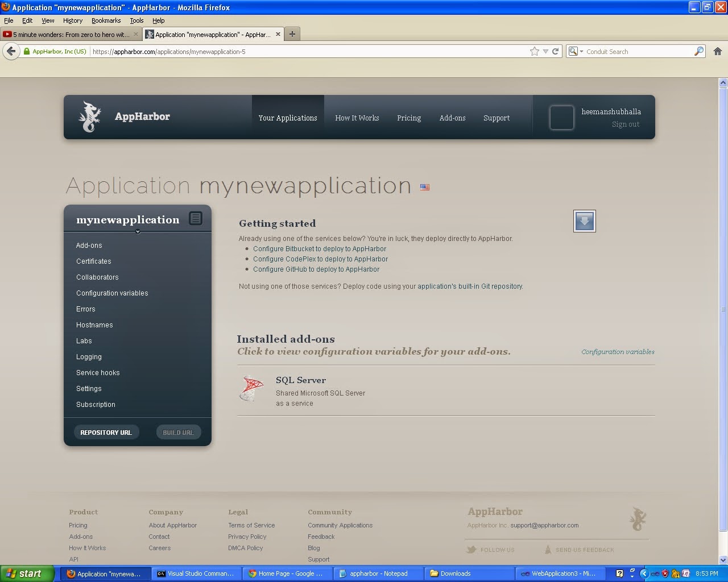Open the URL history dropdown arrow

click(x=545, y=51)
